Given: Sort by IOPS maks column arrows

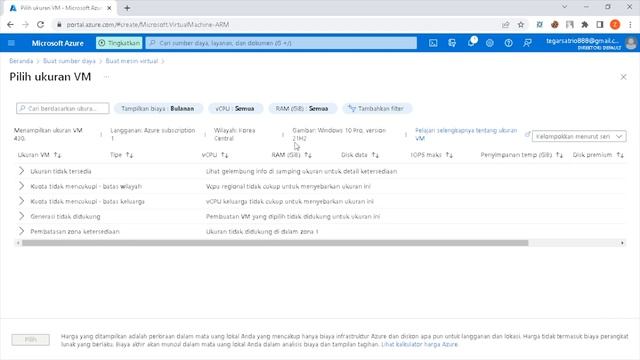Looking at the screenshot, I should point(449,155).
